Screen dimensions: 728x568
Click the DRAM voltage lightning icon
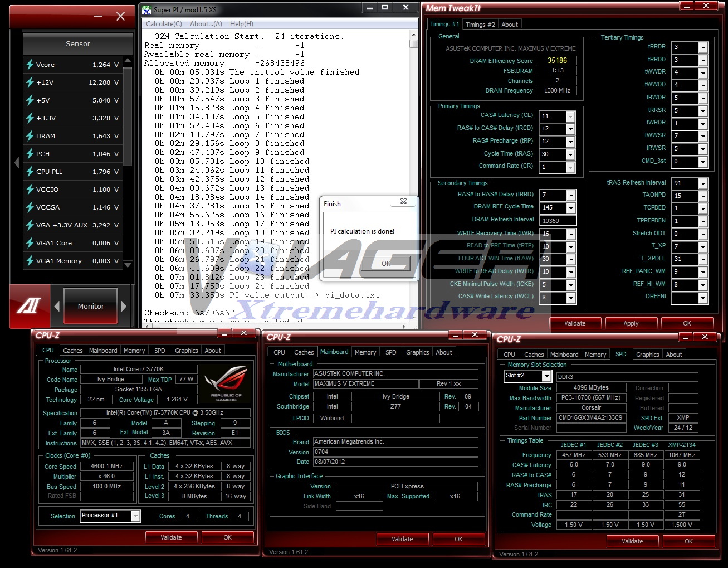pos(30,136)
